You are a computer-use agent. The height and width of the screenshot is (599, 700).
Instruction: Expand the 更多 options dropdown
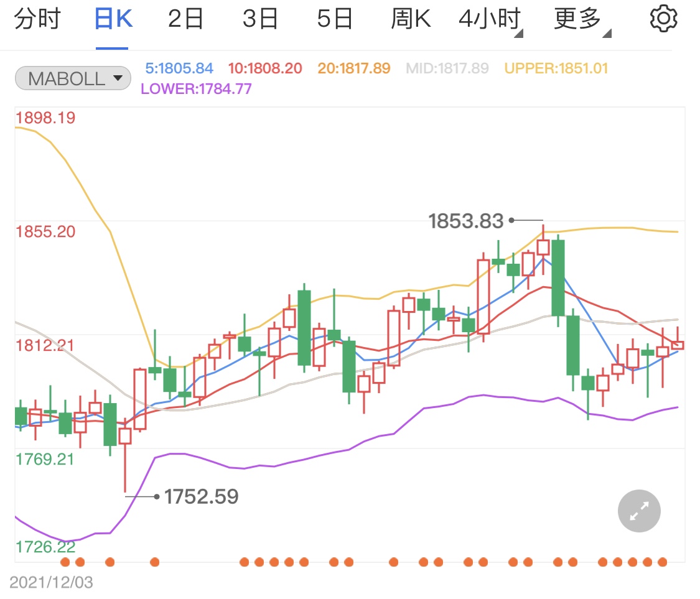click(582, 20)
